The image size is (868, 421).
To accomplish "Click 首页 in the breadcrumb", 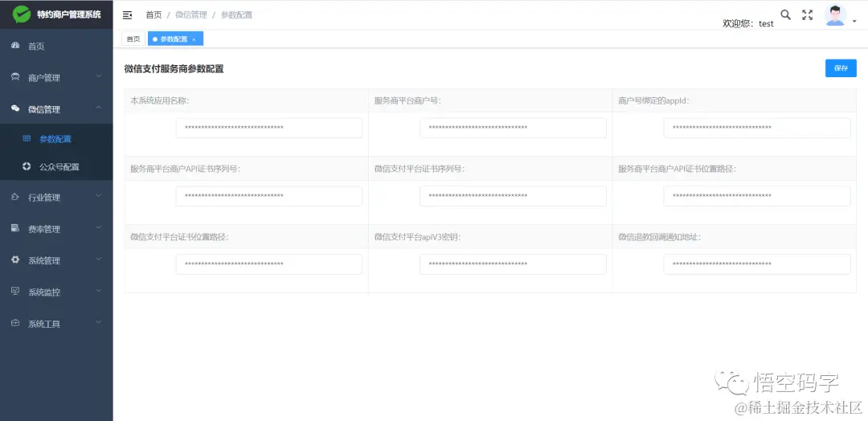I will (154, 15).
